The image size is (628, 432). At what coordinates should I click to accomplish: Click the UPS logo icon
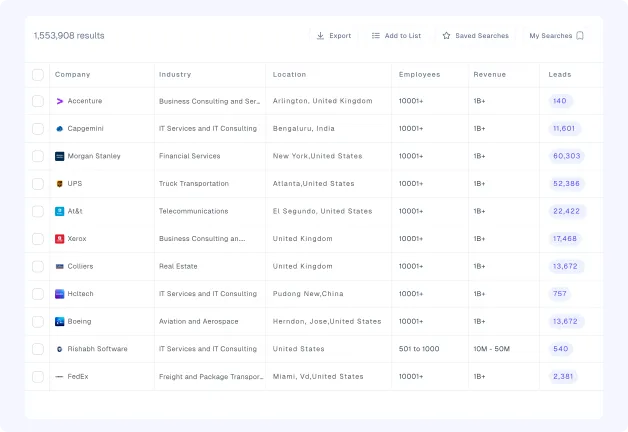coord(60,184)
